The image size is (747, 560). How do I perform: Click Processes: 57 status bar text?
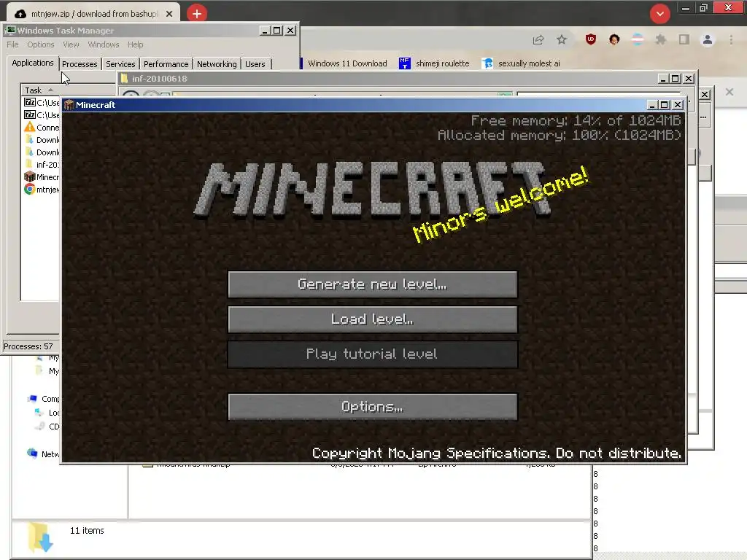pyautogui.click(x=28, y=346)
